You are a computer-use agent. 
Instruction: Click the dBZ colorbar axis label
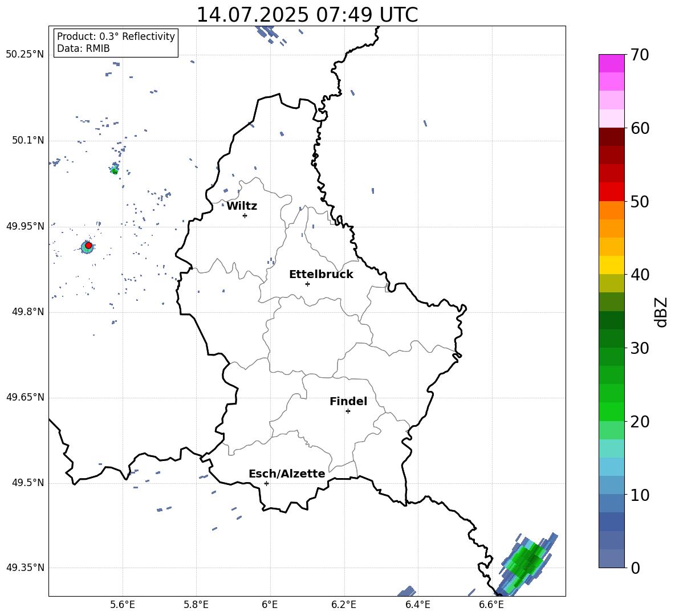click(x=661, y=312)
